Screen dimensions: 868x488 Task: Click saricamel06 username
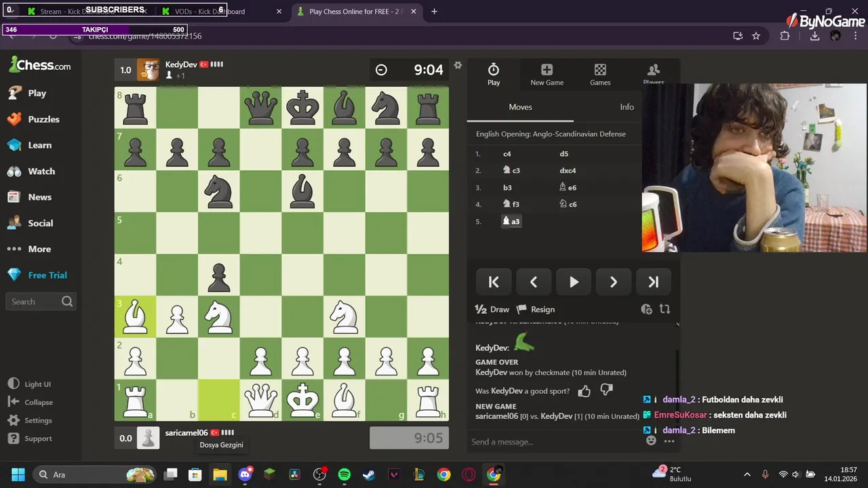[186, 432]
